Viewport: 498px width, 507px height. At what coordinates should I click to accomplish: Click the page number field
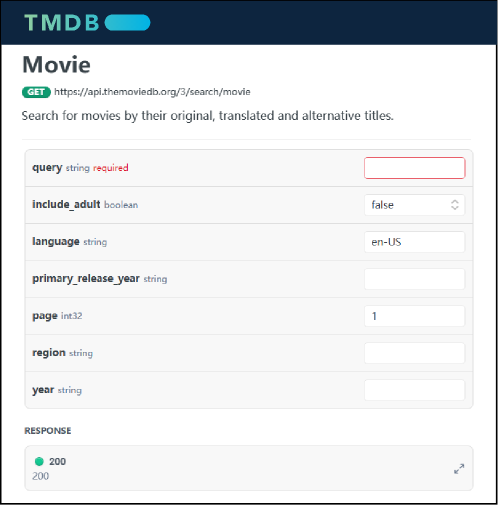click(414, 316)
